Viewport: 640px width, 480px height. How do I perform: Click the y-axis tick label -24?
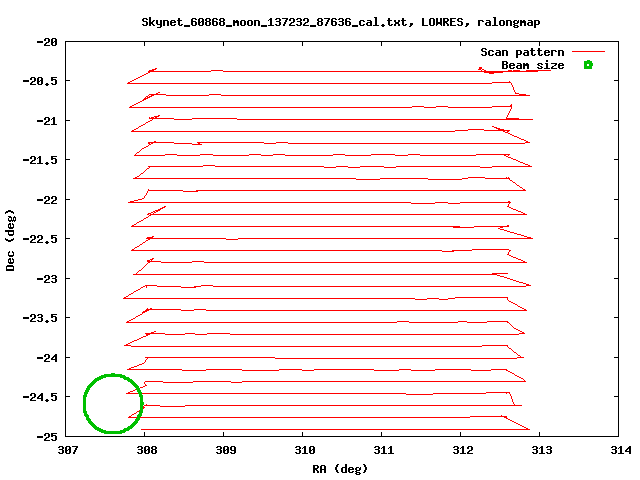[x=47, y=358]
